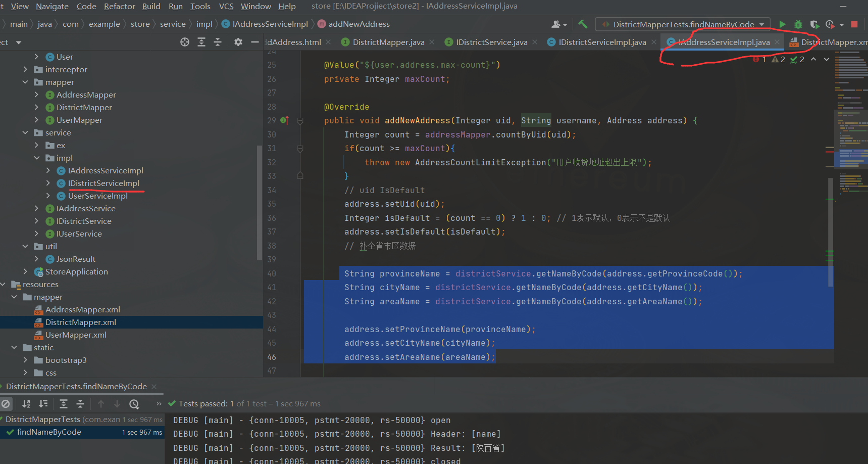
Task: Expand the bootstrap3 folder
Action: [x=25, y=360]
